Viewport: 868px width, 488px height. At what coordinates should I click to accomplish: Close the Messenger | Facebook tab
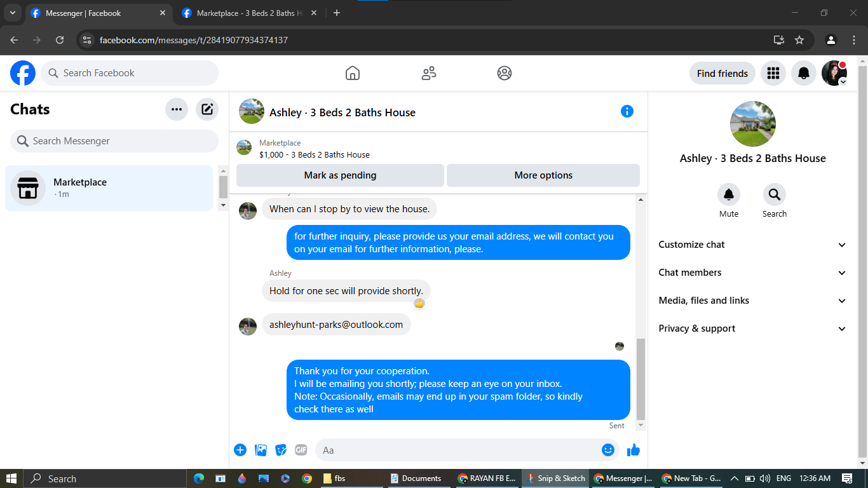click(x=163, y=13)
